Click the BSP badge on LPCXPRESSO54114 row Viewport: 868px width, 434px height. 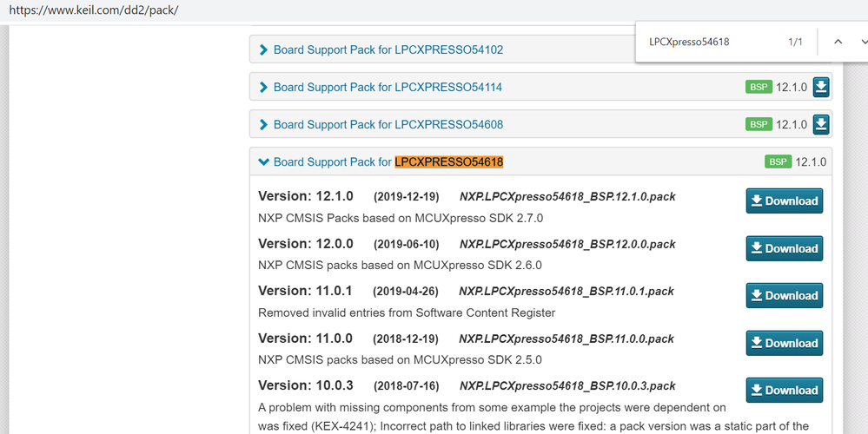759,87
